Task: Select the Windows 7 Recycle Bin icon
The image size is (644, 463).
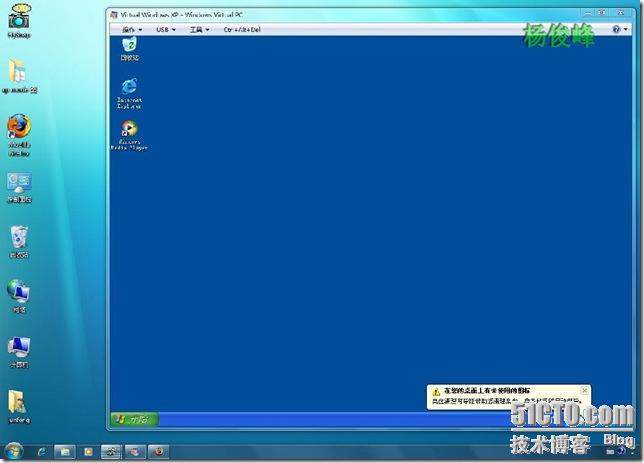Action: (x=19, y=242)
